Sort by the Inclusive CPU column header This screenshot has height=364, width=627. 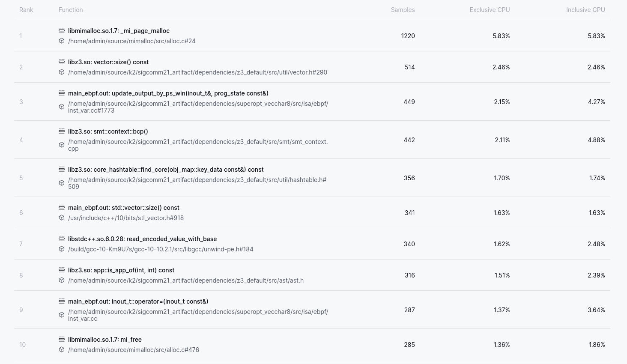tap(585, 10)
